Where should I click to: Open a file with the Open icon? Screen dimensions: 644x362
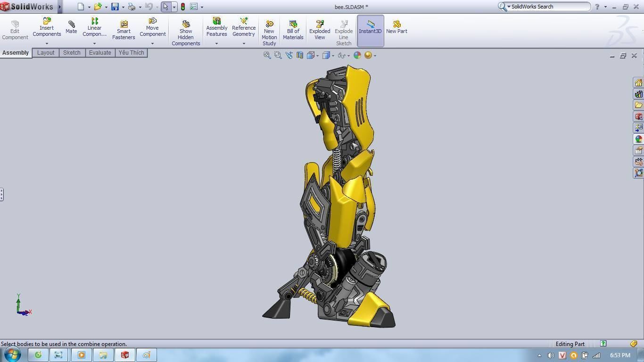pyautogui.click(x=98, y=7)
